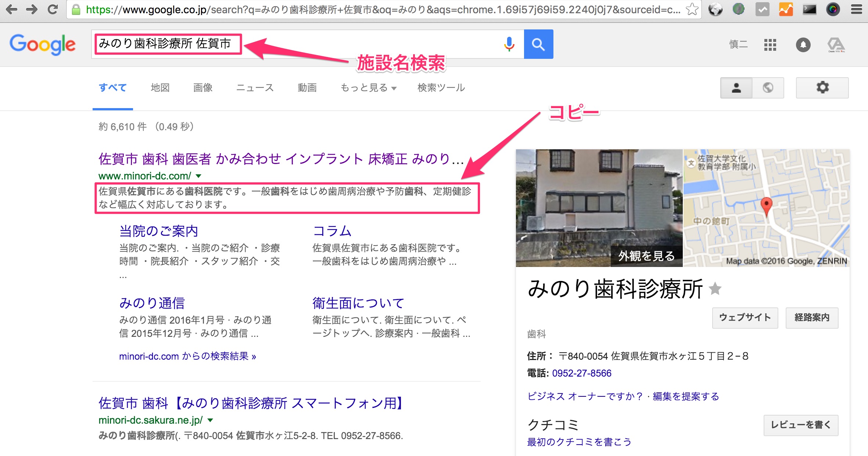The width and height of the screenshot is (868, 456).
Task: Switch to the 画像 tab
Action: coord(203,88)
